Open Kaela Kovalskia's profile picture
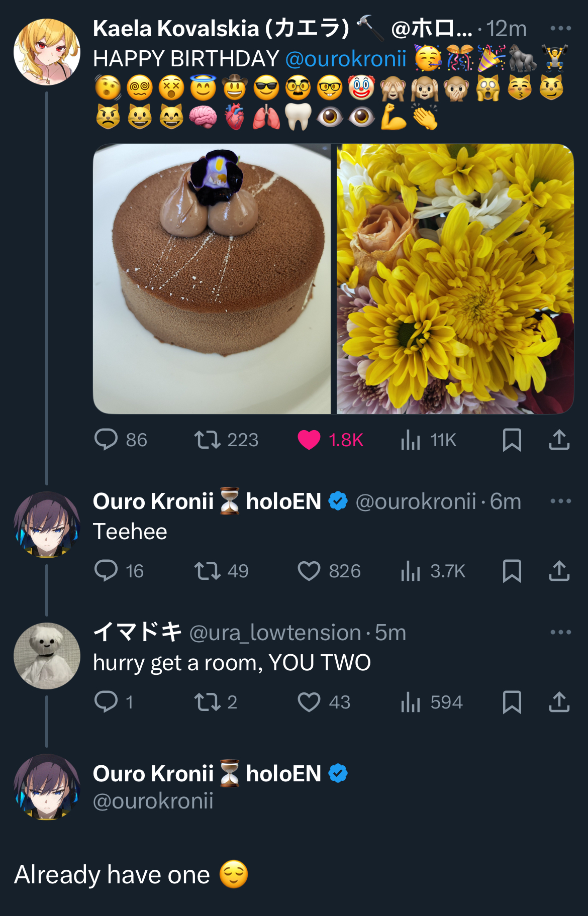The height and width of the screenshot is (916, 588). (x=47, y=52)
